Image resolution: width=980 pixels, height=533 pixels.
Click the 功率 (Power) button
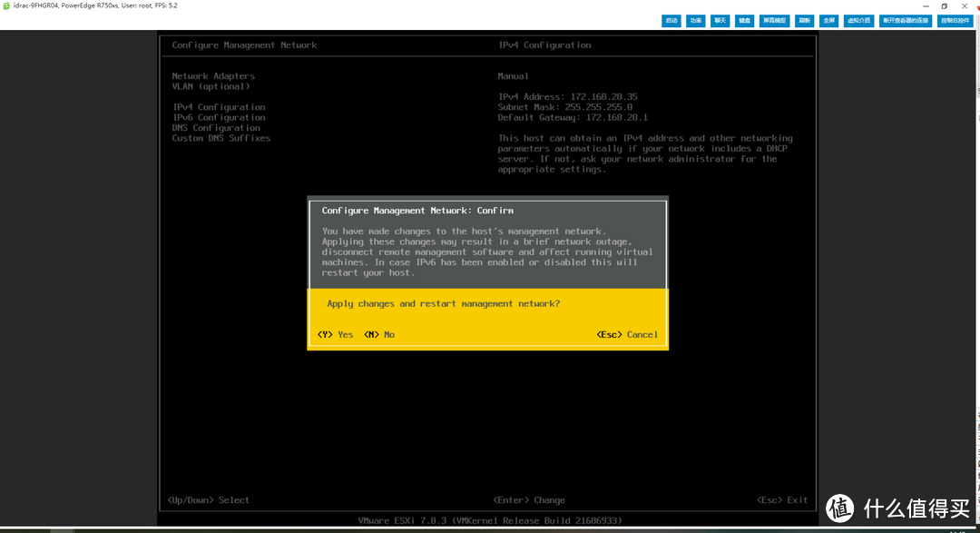(696, 21)
